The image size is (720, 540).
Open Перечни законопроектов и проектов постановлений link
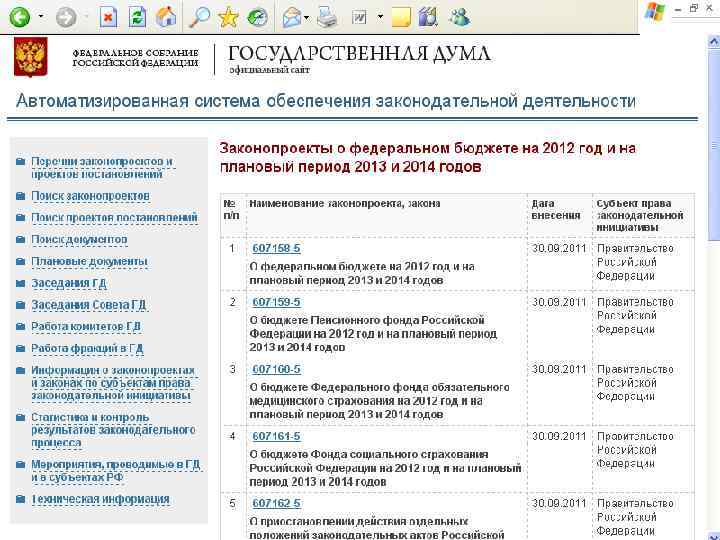[101, 168]
